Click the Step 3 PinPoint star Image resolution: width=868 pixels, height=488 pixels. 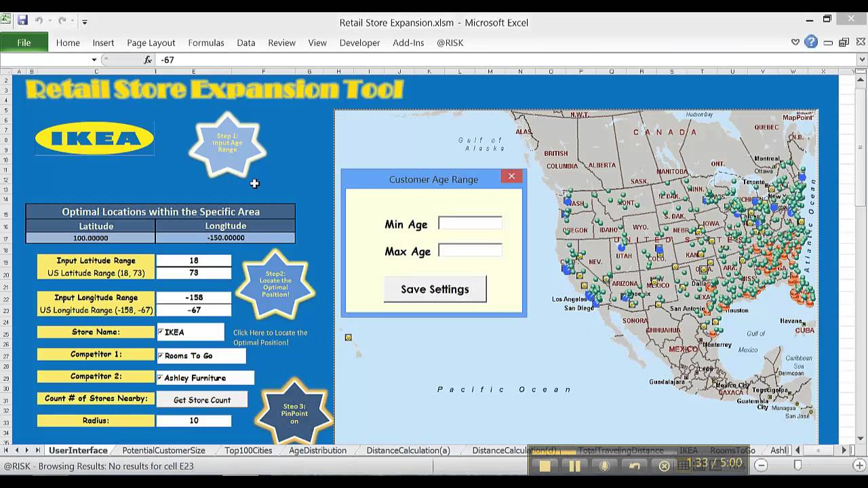294,412
